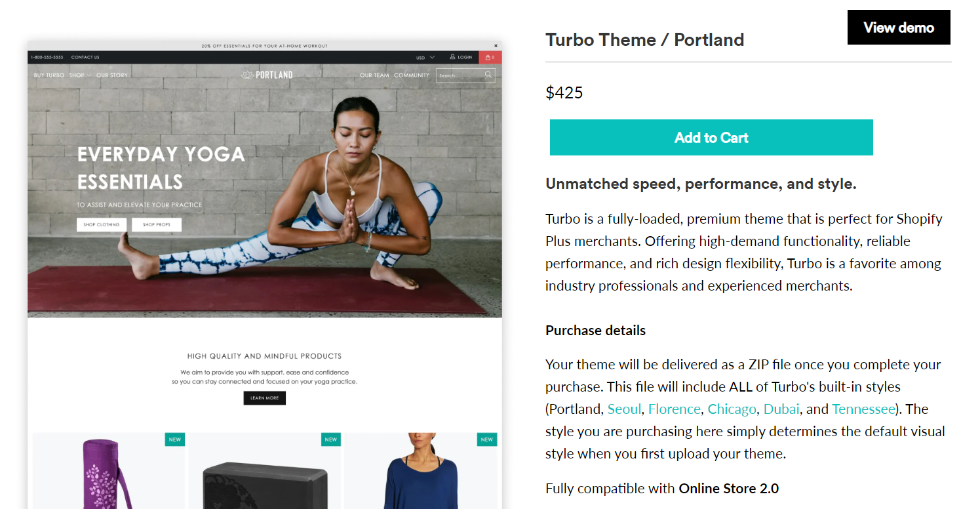Open the shopping cart icon

pyautogui.click(x=489, y=57)
